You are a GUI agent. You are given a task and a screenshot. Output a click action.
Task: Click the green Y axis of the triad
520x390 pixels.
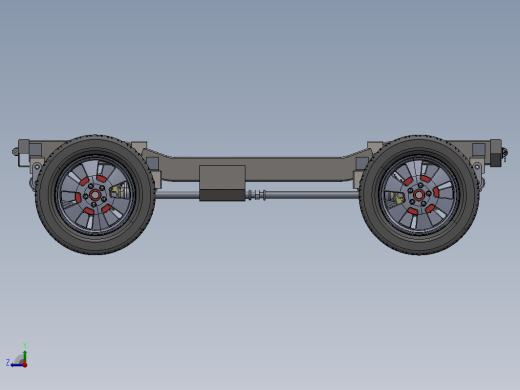[x=25, y=356]
